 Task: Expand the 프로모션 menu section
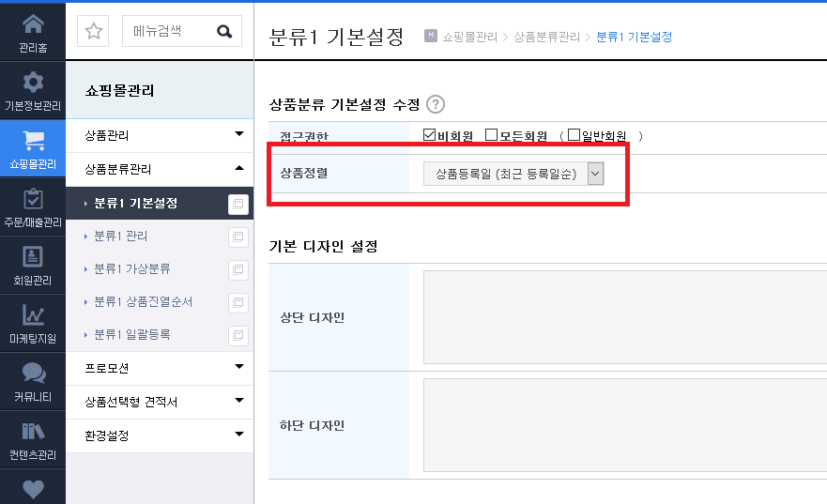pyautogui.click(x=160, y=368)
